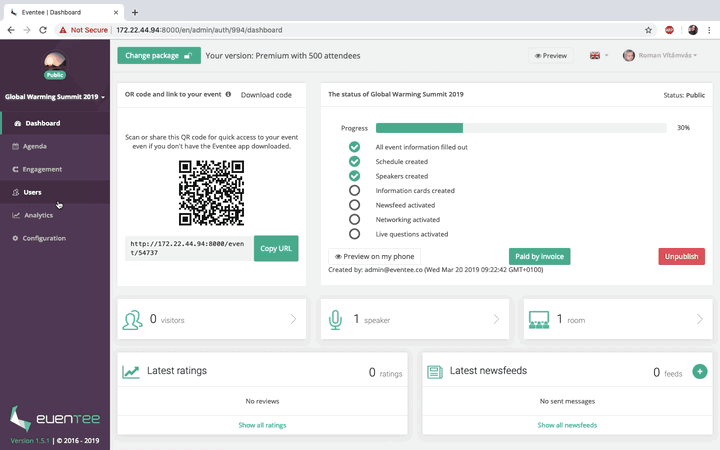Open visitors card chevron arrow
This screenshot has width=720, height=450.
click(x=293, y=319)
